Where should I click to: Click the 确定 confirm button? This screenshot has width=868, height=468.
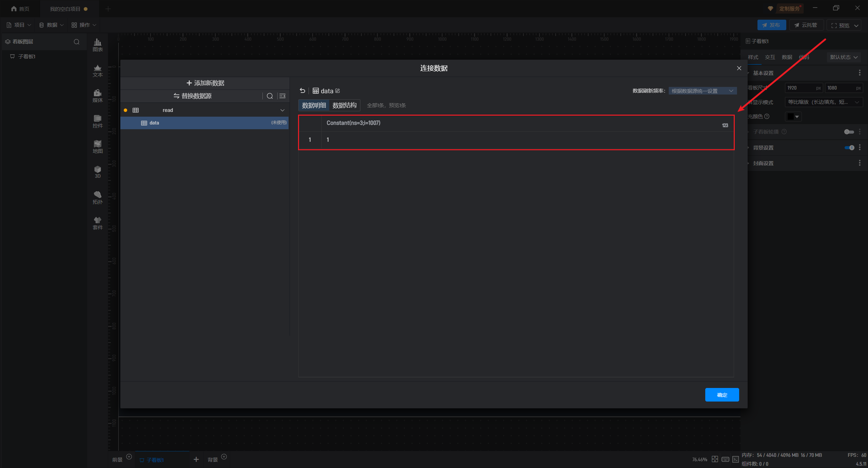(x=722, y=395)
